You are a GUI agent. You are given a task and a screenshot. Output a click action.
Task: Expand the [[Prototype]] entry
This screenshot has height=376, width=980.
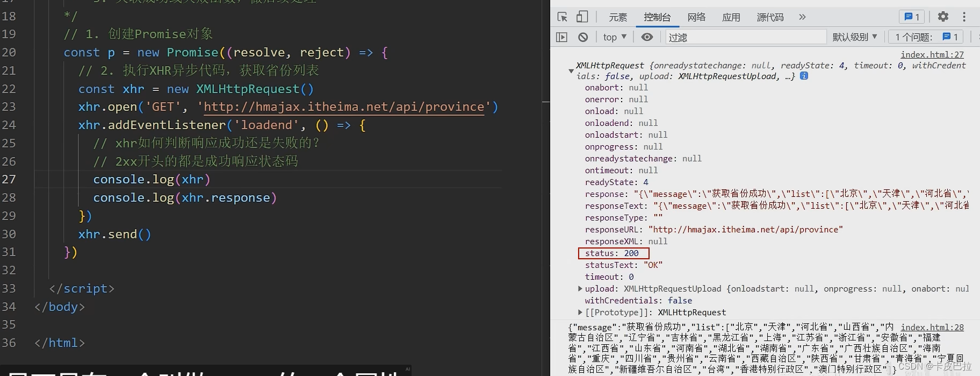tap(580, 313)
